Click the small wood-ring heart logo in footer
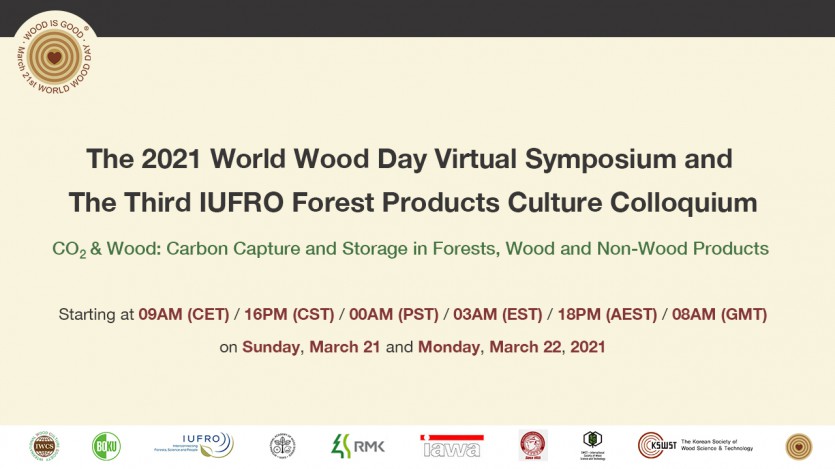Screen dimensions: 835x469 (x=799, y=447)
